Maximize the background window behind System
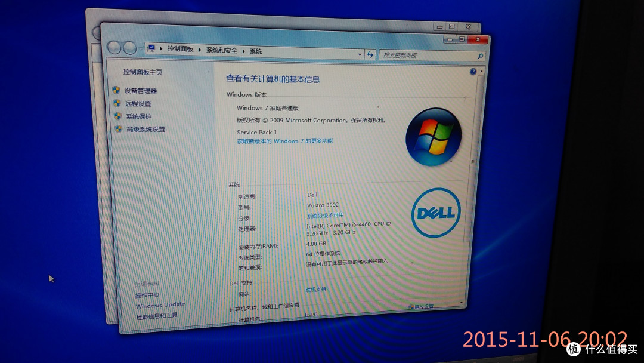The image size is (644, 363). [452, 26]
